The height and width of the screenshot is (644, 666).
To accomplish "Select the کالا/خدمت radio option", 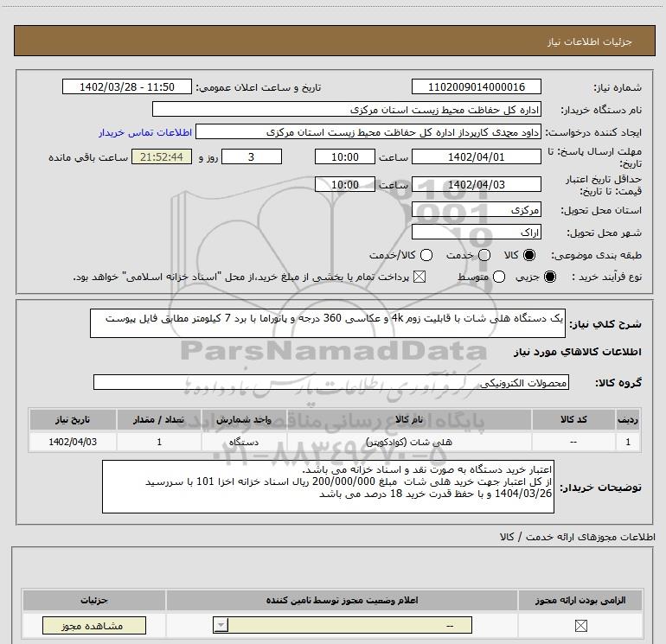I will coord(426,255).
